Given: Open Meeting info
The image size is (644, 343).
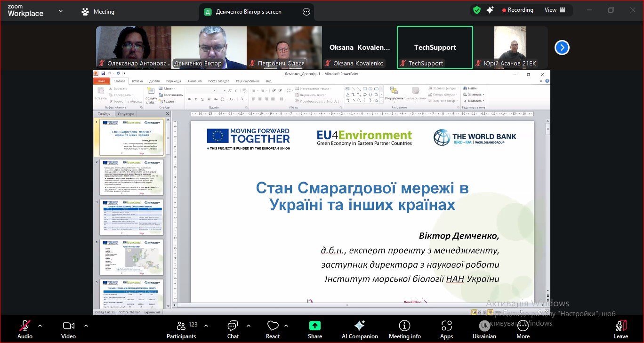Looking at the screenshot, I should click(x=404, y=329).
